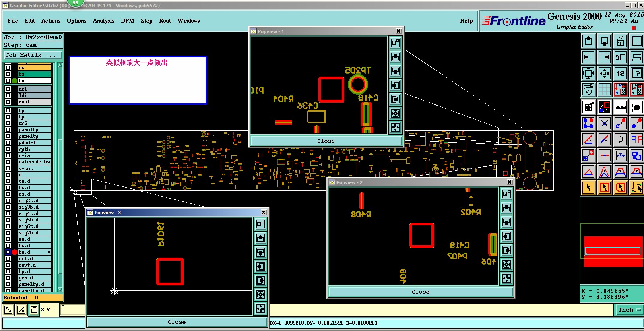This screenshot has width=644, height=331.
Task: Toggle checkbox for layer sig2t.d
Action: (x=8, y=201)
